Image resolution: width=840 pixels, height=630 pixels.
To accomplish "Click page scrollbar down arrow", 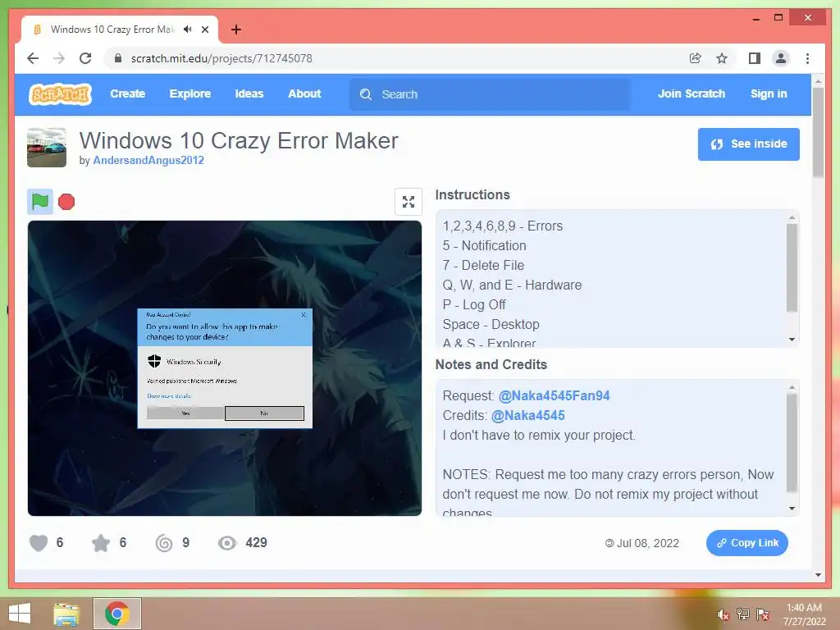I will [818, 575].
